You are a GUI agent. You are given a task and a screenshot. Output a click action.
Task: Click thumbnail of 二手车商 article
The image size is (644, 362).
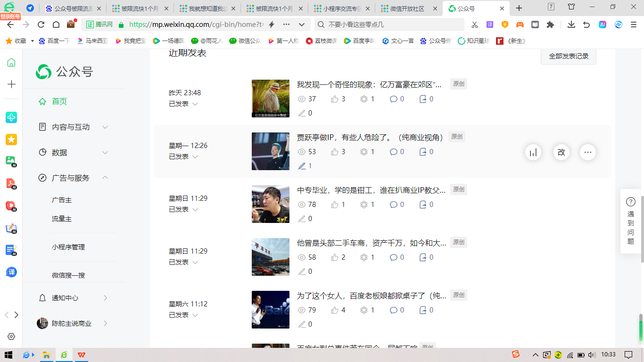[x=271, y=257]
